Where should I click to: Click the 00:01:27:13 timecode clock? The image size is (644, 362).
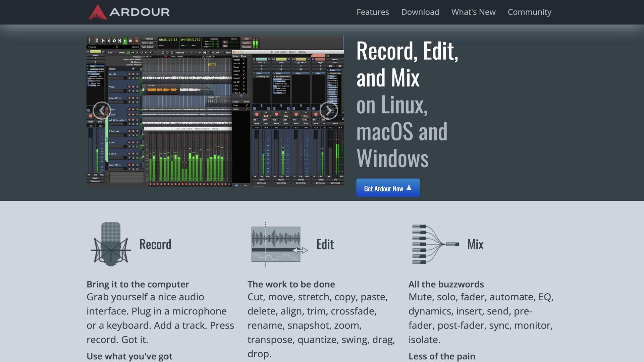168,40
